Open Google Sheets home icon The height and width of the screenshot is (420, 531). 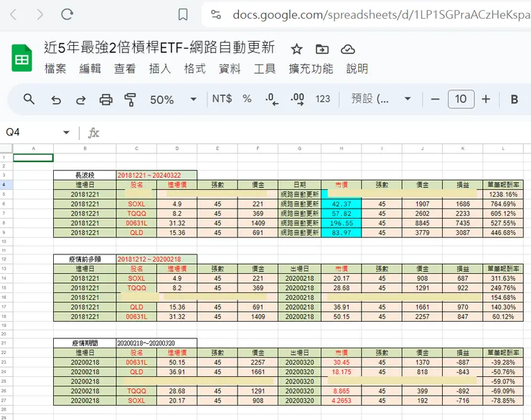(x=22, y=58)
